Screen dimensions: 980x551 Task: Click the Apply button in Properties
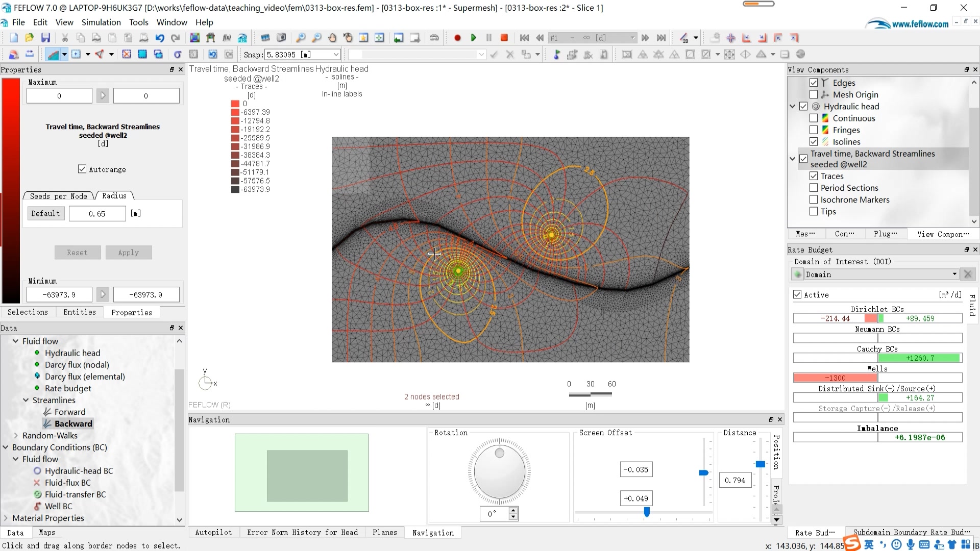(128, 252)
